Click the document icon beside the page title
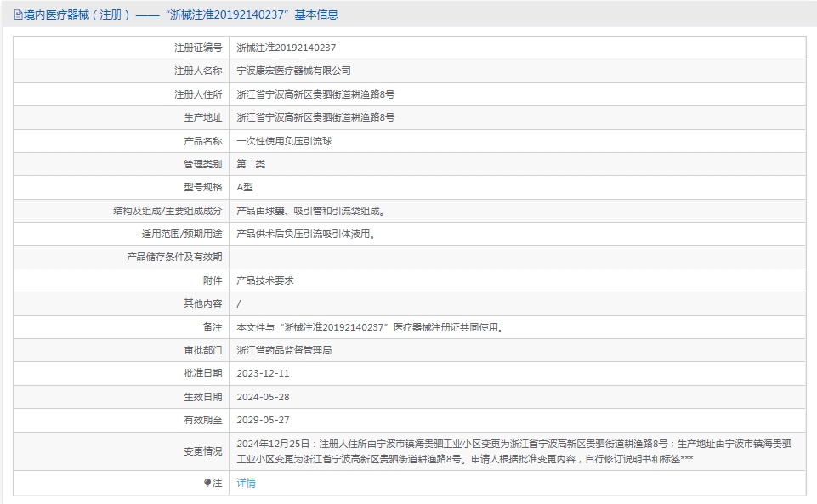Image resolution: width=817 pixels, height=504 pixels. (18, 14)
